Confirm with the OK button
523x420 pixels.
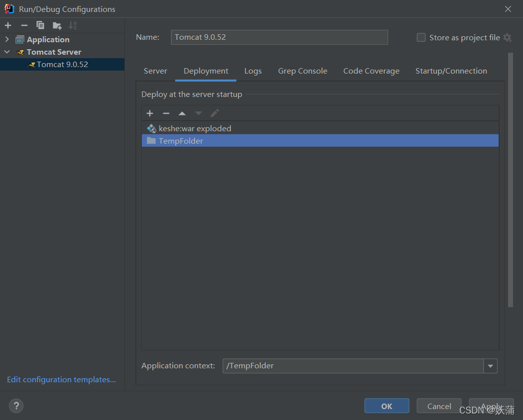(387, 406)
